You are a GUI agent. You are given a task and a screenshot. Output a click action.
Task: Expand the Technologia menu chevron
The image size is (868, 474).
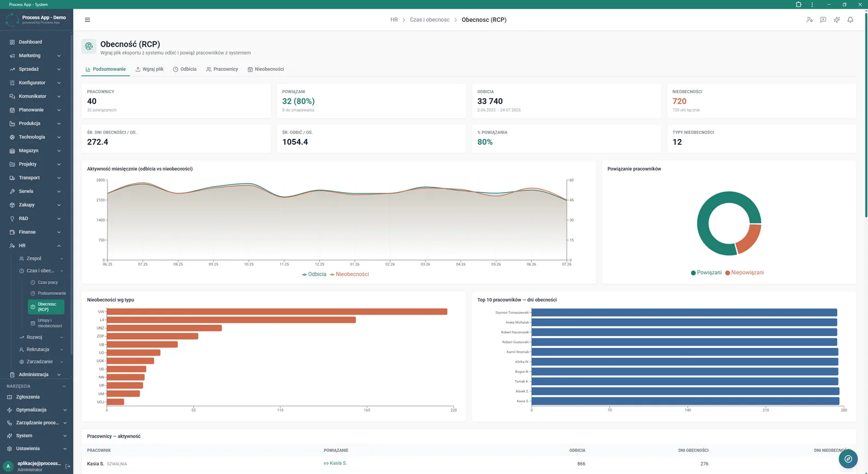(59, 137)
